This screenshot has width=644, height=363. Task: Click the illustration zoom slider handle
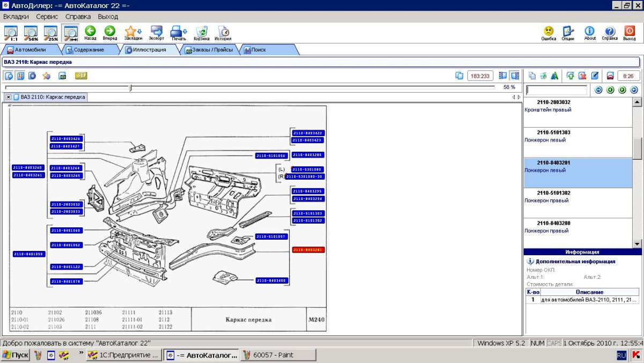click(x=130, y=87)
